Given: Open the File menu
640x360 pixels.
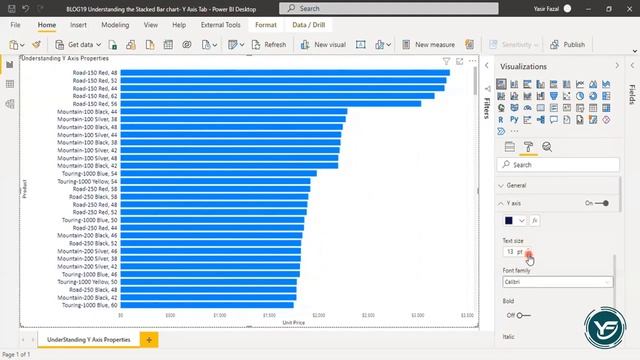Looking at the screenshot, I should point(15,25).
